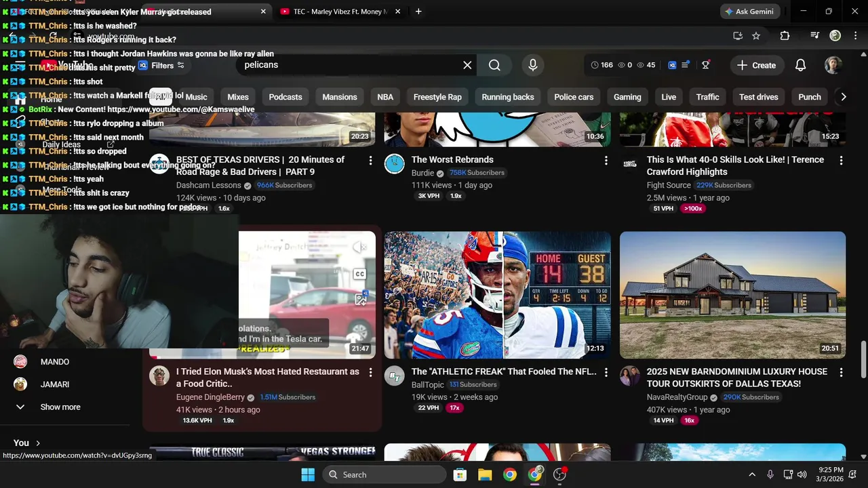Click the vidIQ trophy icon
This screenshot has width=868, height=488.
coord(706,65)
